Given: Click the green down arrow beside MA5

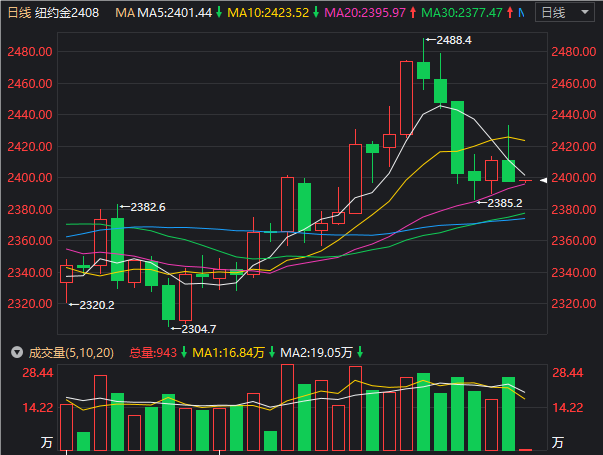Looking at the screenshot, I should pyautogui.click(x=219, y=13).
